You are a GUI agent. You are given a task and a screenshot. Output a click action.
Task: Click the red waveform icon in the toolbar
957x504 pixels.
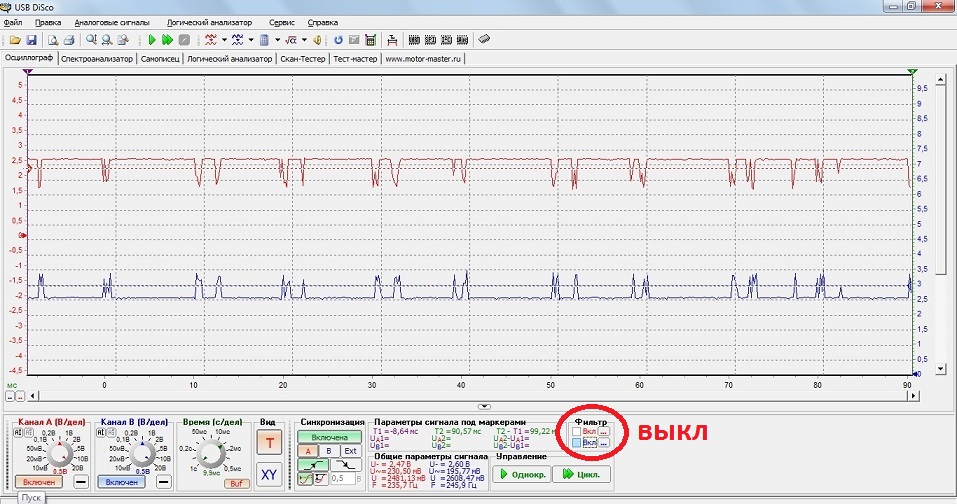click(x=211, y=40)
